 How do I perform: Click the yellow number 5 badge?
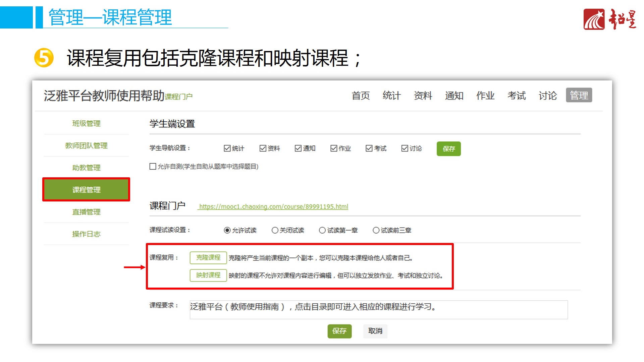pyautogui.click(x=44, y=58)
